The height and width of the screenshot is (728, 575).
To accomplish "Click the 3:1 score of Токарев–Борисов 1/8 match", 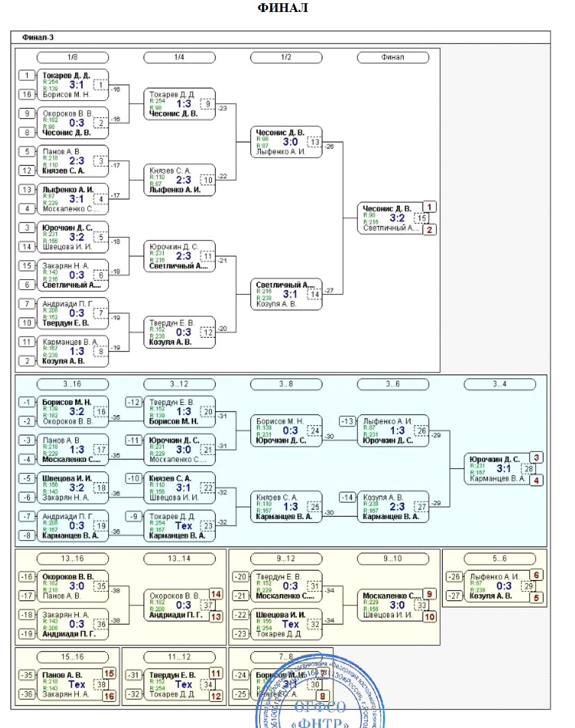I will pos(77,85).
